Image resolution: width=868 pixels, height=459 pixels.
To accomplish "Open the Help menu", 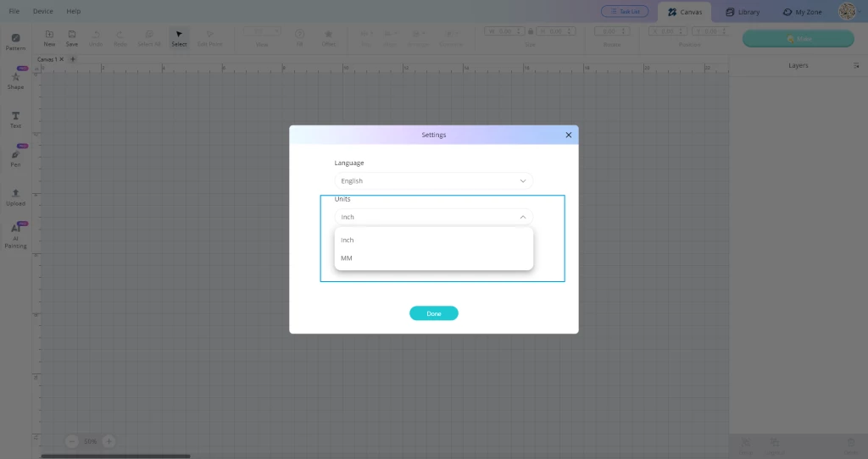I will (x=74, y=11).
